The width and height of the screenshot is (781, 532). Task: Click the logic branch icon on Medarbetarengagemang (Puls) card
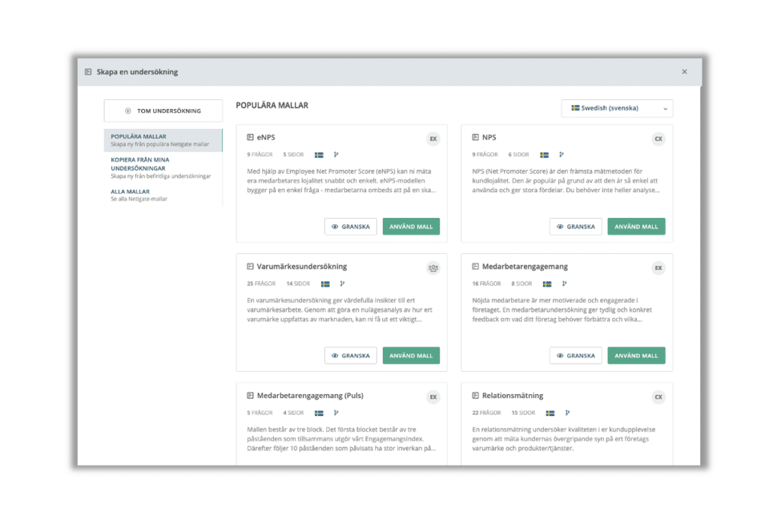coord(336,413)
